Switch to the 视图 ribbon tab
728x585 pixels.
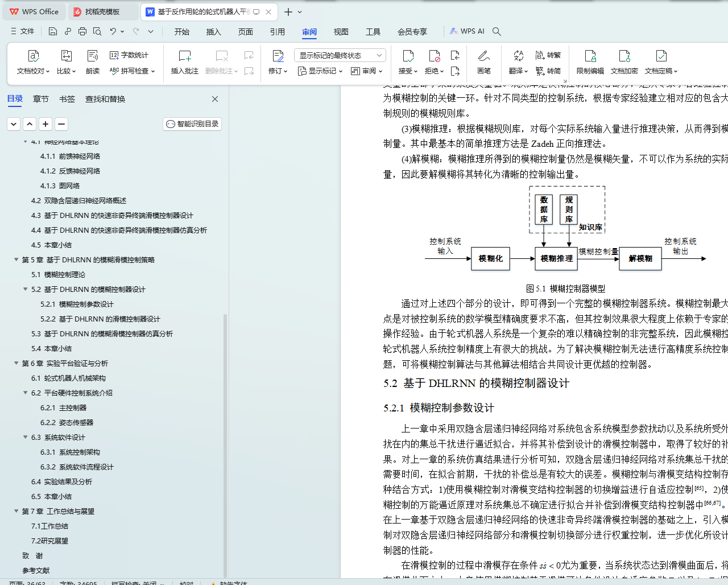[x=341, y=32]
